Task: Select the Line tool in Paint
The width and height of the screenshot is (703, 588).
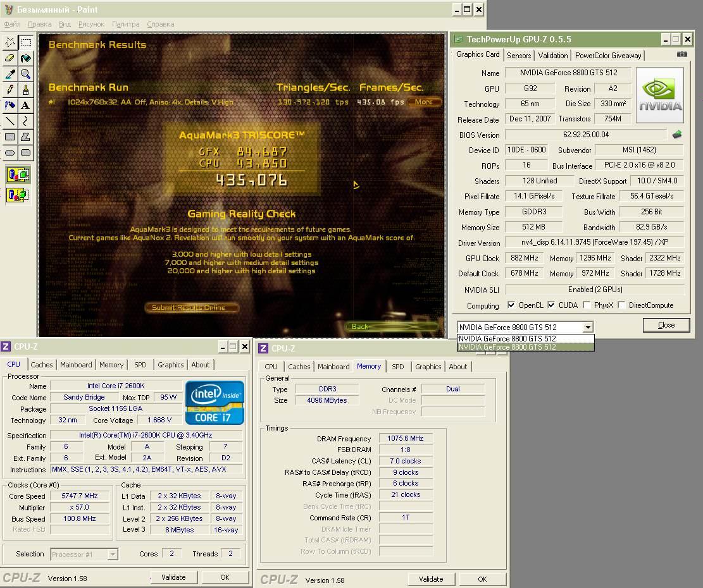Action: pyautogui.click(x=10, y=121)
